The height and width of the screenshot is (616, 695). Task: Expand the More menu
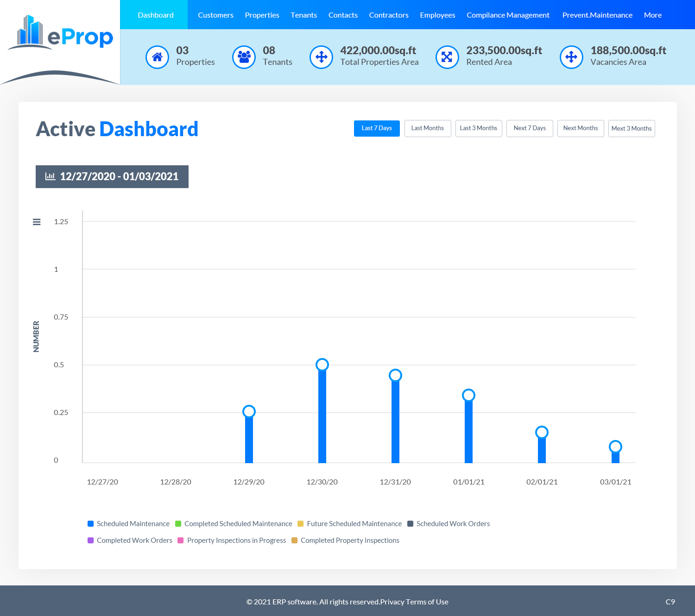click(x=653, y=15)
